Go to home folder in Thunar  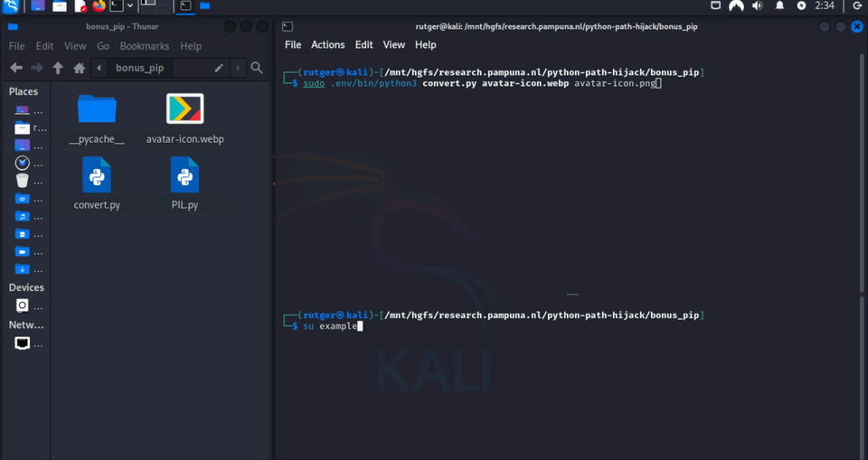(80, 68)
